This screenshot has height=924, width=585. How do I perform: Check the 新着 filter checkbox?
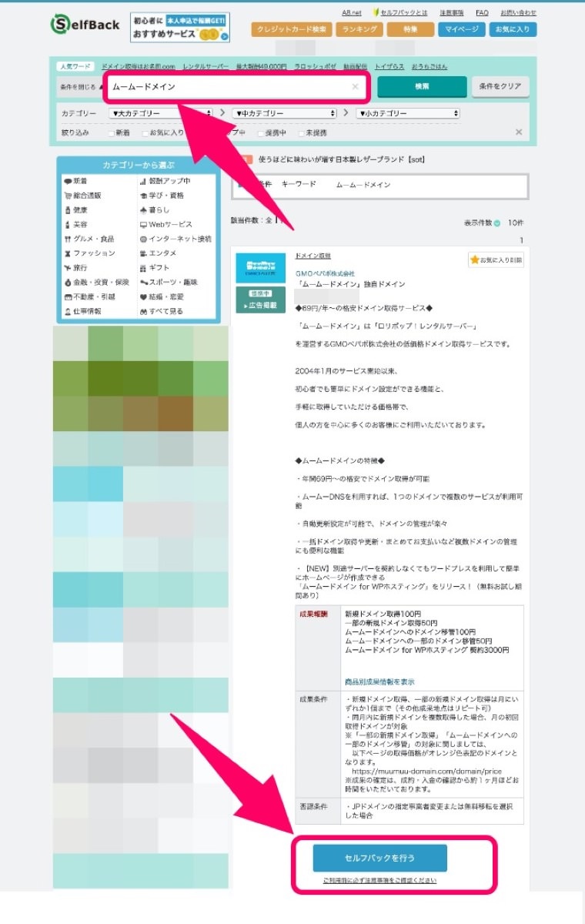pos(112,133)
